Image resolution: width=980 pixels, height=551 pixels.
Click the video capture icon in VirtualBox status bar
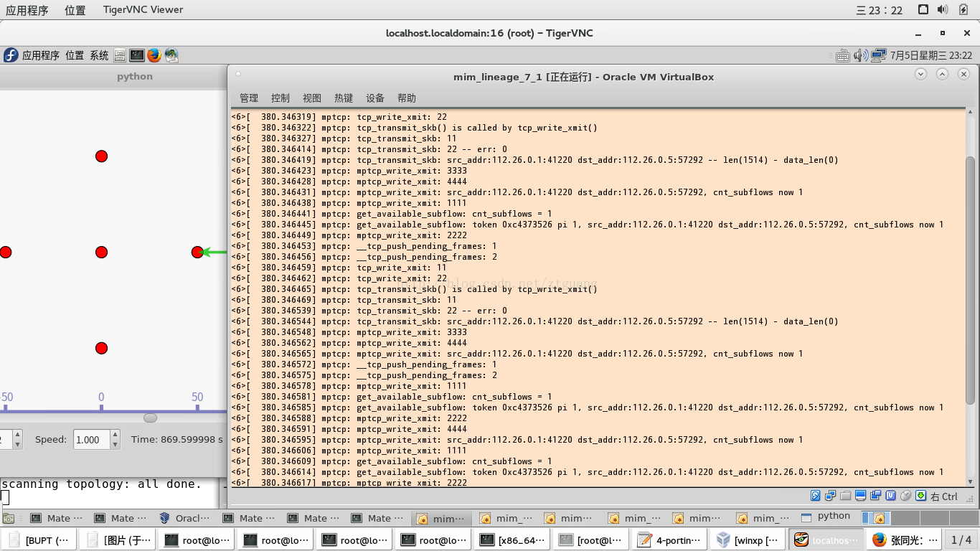point(875,496)
